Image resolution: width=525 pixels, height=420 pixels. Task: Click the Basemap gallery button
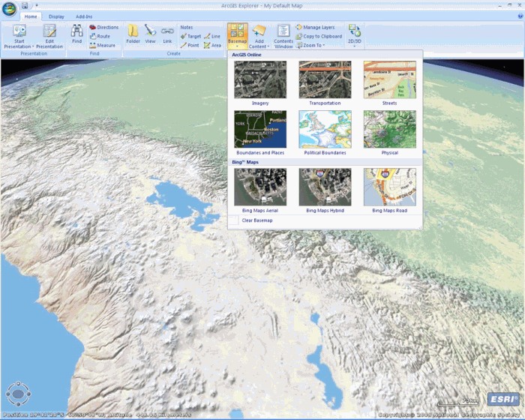point(238,35)
